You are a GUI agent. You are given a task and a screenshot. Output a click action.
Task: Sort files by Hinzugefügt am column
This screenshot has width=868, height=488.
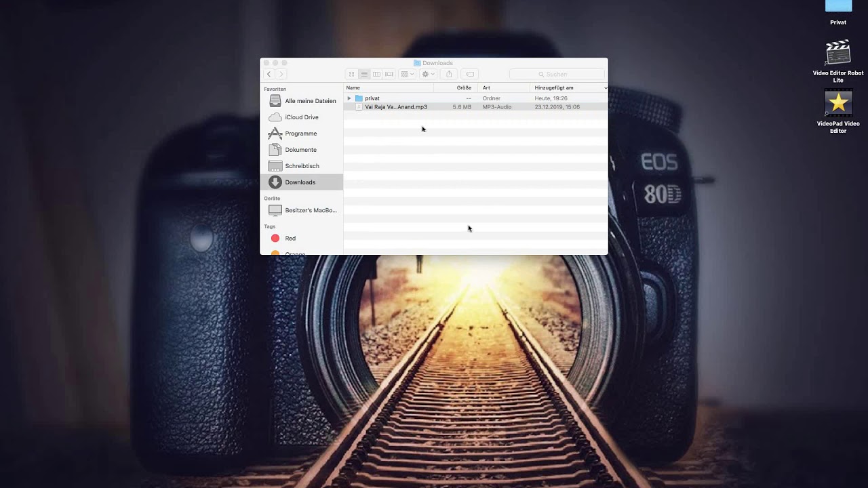click(569, 88)
